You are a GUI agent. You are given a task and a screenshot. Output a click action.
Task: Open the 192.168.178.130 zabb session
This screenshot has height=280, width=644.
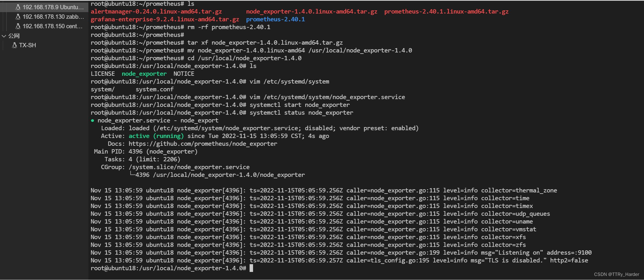pos(53,17)
